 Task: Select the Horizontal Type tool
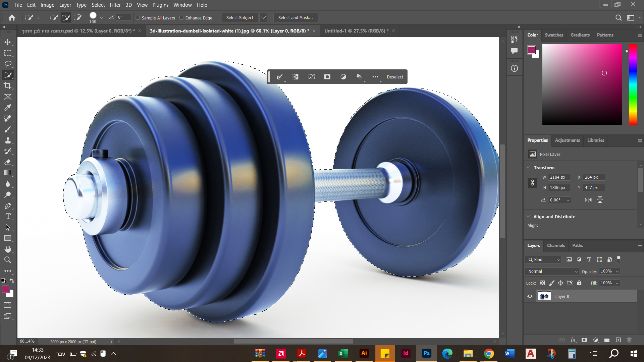click(8, 217)
